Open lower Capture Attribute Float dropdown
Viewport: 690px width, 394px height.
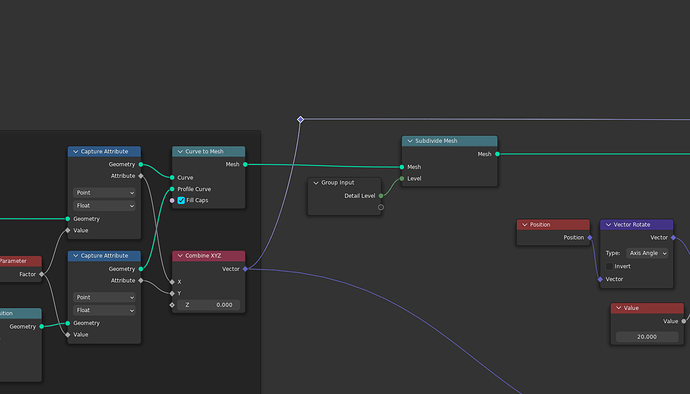pyautogui.click(x=104, y=310)
